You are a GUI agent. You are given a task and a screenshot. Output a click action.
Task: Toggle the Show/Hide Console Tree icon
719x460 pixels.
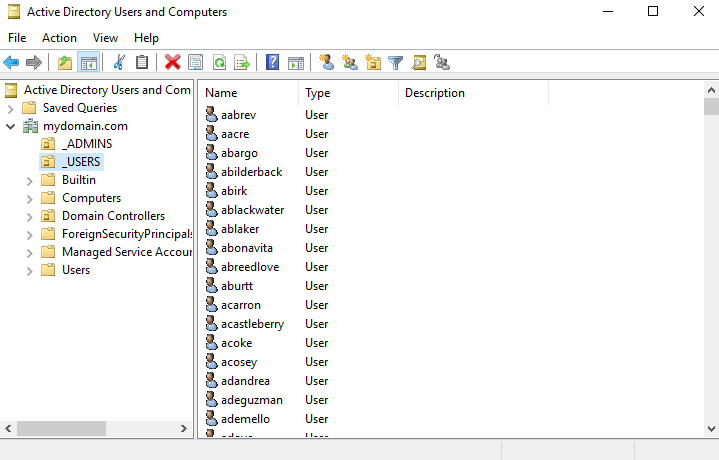click(88, 62)
